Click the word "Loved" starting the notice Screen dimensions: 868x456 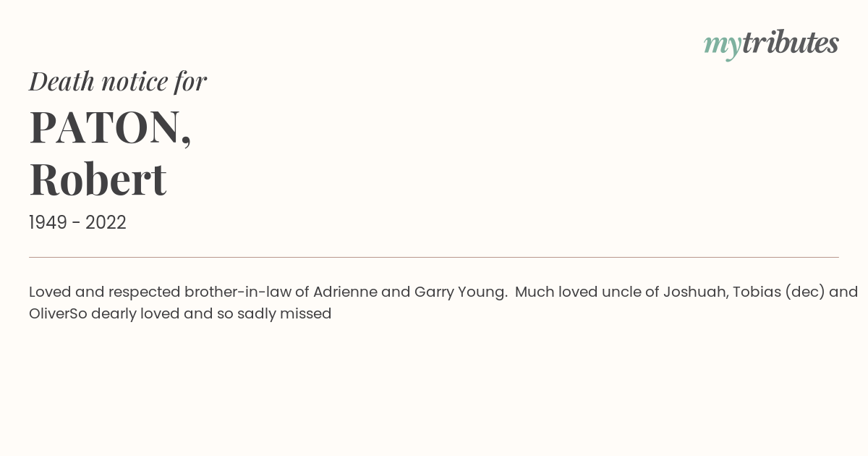(50, 292)
